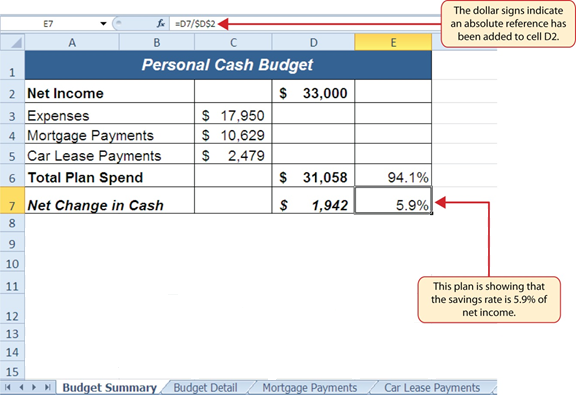Select row 3 header
The width and height of the screenshot is (584, 395).
pos(12,114)
